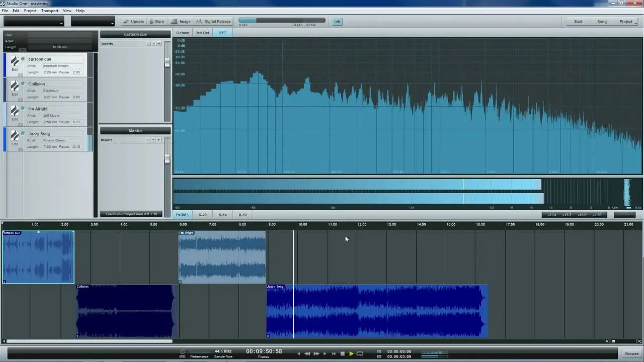Expand details arrow under Collision track
The width and height of the screenshot is (644, 362).
pyautogui.click(x=21, y=100)
